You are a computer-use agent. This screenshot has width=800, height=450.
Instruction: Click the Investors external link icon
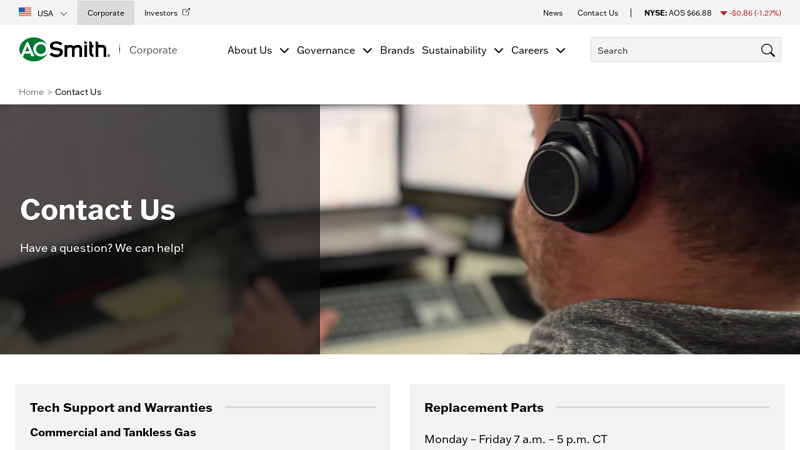[186, 12]
